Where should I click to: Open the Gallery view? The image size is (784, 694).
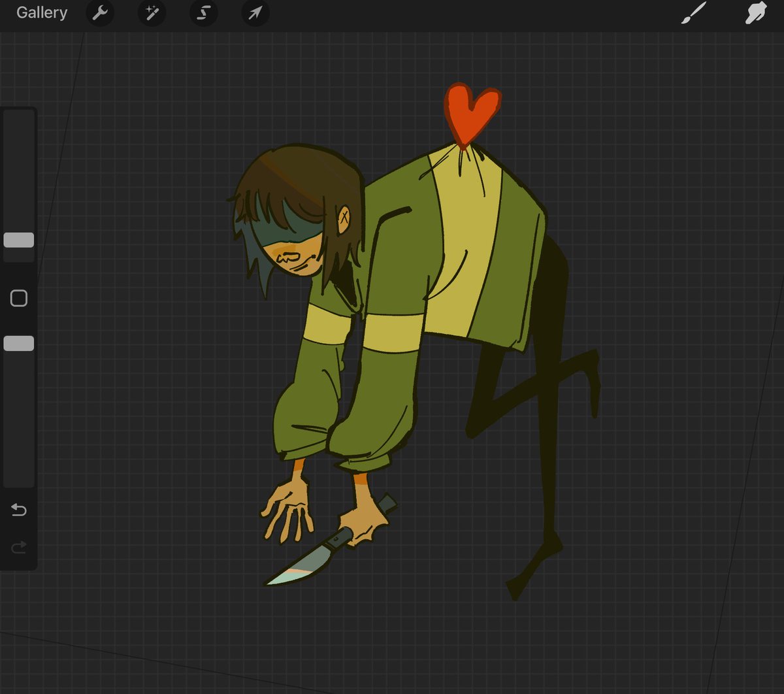pos(42,12)
